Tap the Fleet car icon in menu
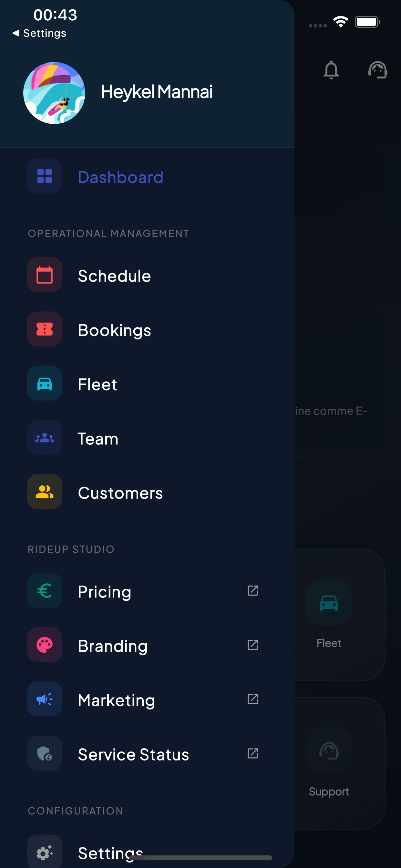Viewport: 401px width, 868px height. 45,383
